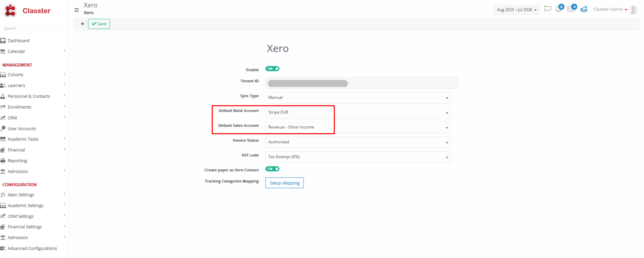
Task: Open the Classter Admin user menu
Action: coord(610,9)
